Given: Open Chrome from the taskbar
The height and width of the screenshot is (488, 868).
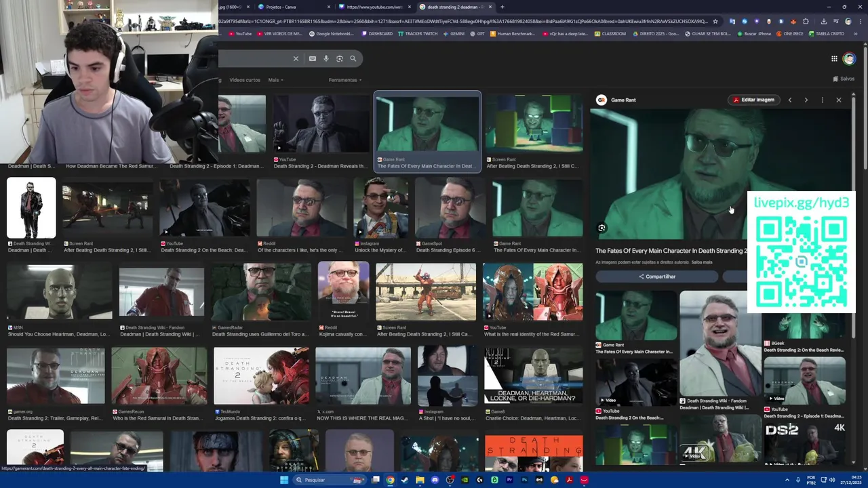Looking at the screenshot, I should [x=390, y=480].
